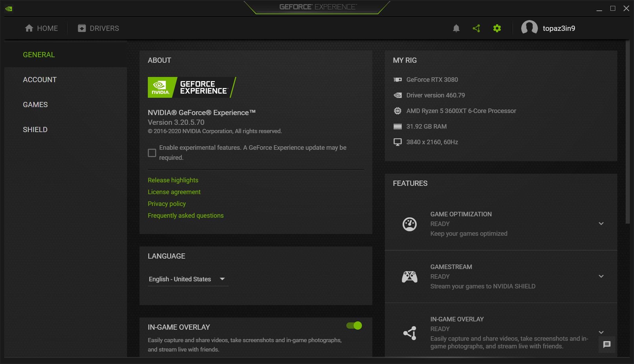Image resolution: width=634 pixels, height=364 pixels.
Task: Expand the Game Optimization feature
Action: (x=601, y=224)
